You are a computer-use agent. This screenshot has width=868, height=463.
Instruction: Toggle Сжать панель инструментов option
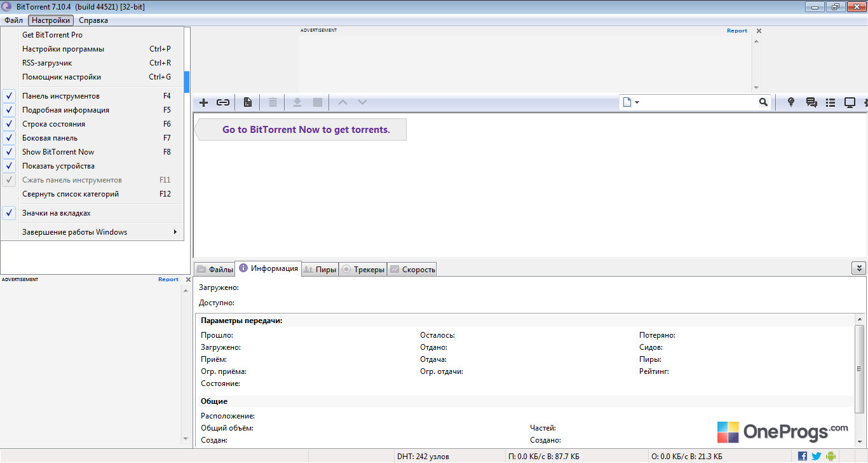92,180
